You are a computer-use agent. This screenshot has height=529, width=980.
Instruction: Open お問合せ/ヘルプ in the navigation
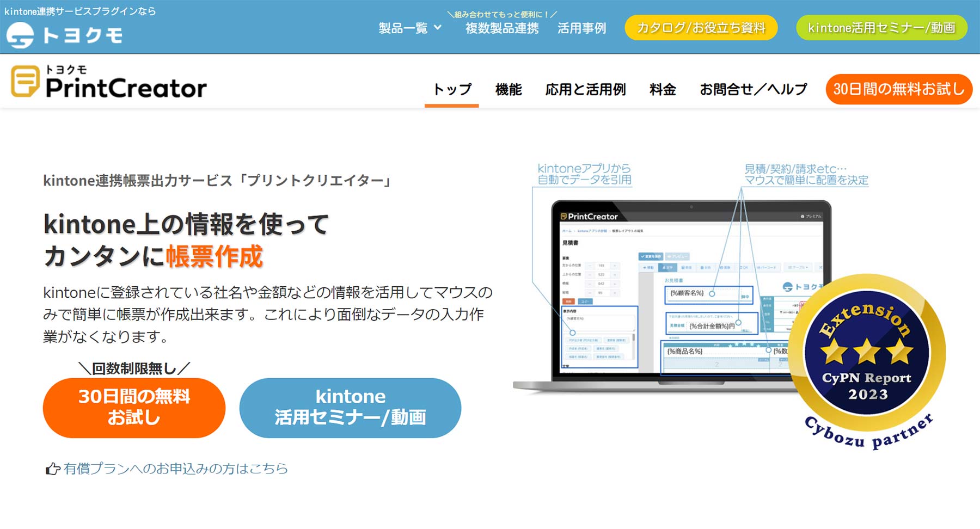753,89
